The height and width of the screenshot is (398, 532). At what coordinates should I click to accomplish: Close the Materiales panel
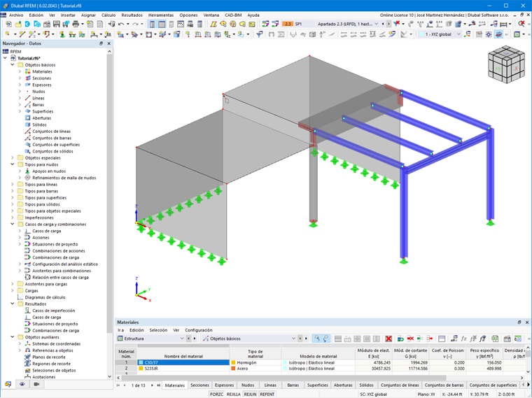click(527, 322)
